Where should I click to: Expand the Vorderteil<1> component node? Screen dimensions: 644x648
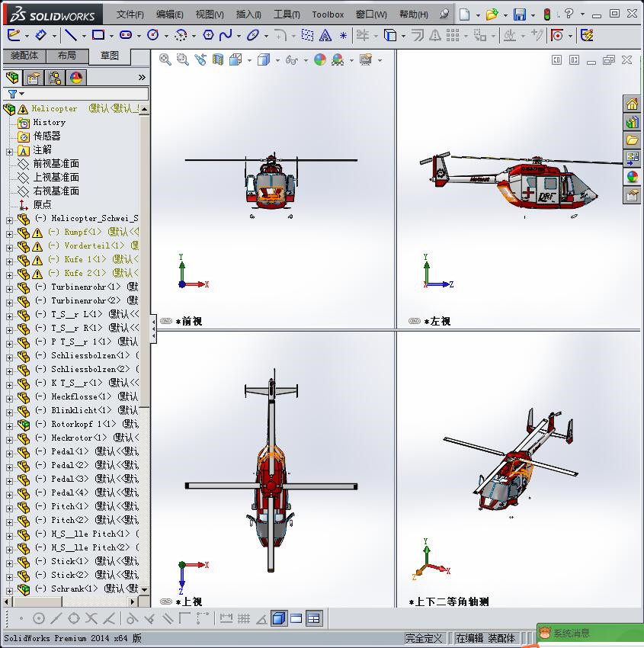(x=9, y=248)
